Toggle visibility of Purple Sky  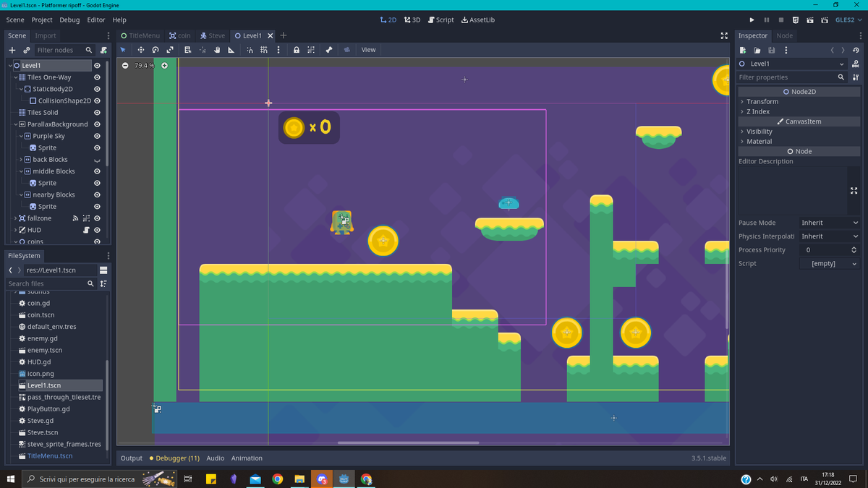pos(97,136)
